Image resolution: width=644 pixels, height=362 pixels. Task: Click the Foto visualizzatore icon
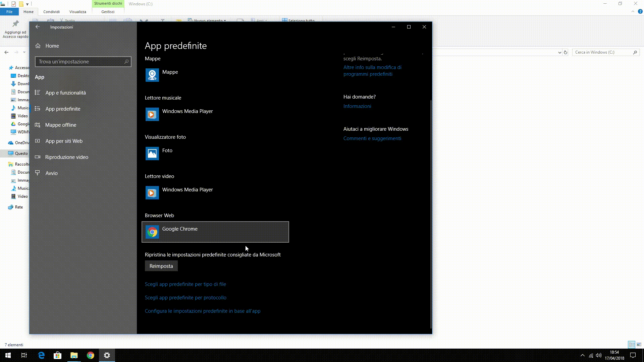[152, 154]
